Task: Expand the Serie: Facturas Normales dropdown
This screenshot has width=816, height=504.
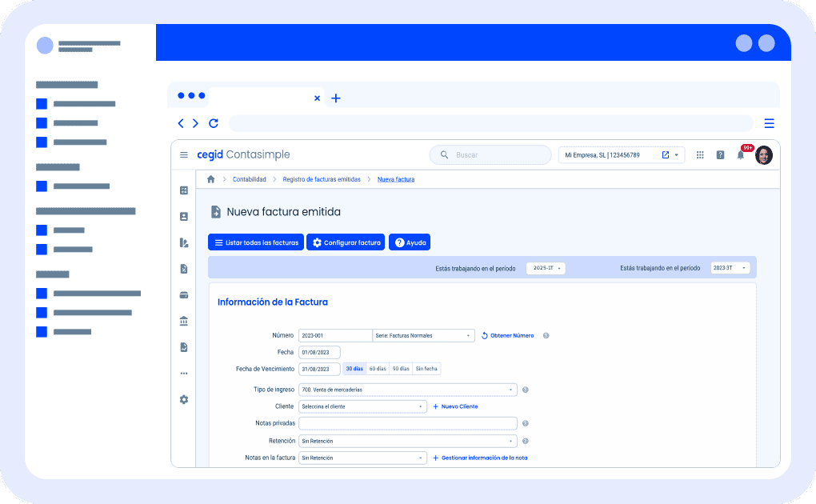Action: 424,336
